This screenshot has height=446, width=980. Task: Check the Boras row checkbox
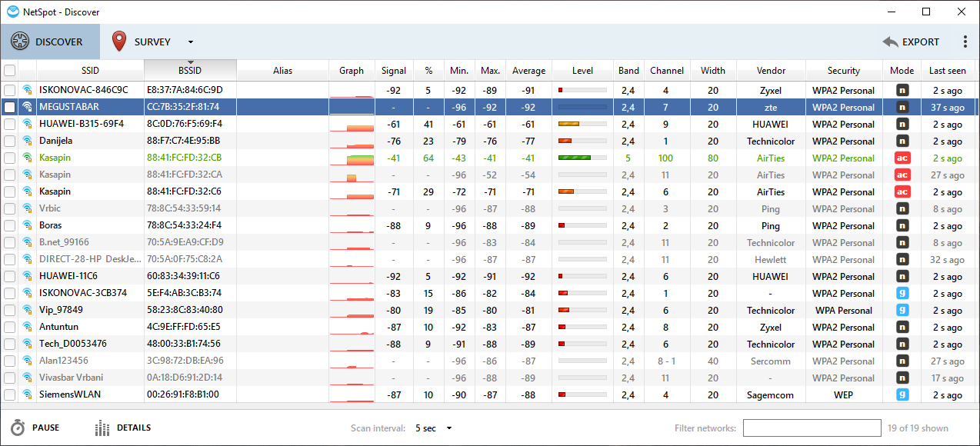pos(9,225)
